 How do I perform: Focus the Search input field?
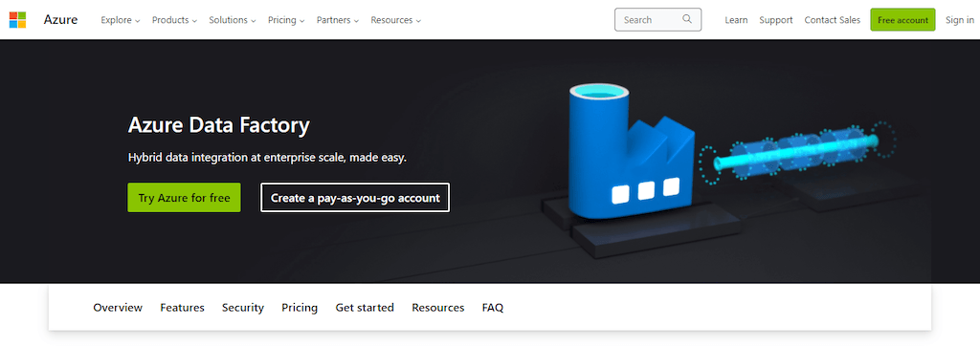[x=658, y=19]
